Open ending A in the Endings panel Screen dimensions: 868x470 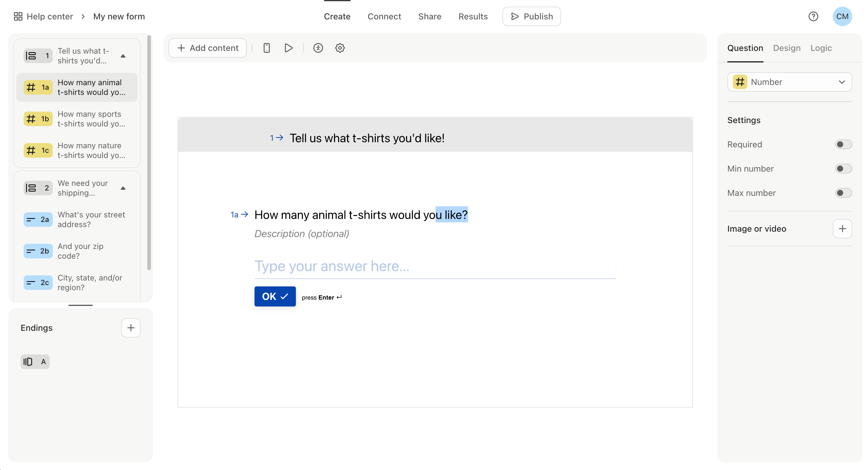(x=35, y=361)
